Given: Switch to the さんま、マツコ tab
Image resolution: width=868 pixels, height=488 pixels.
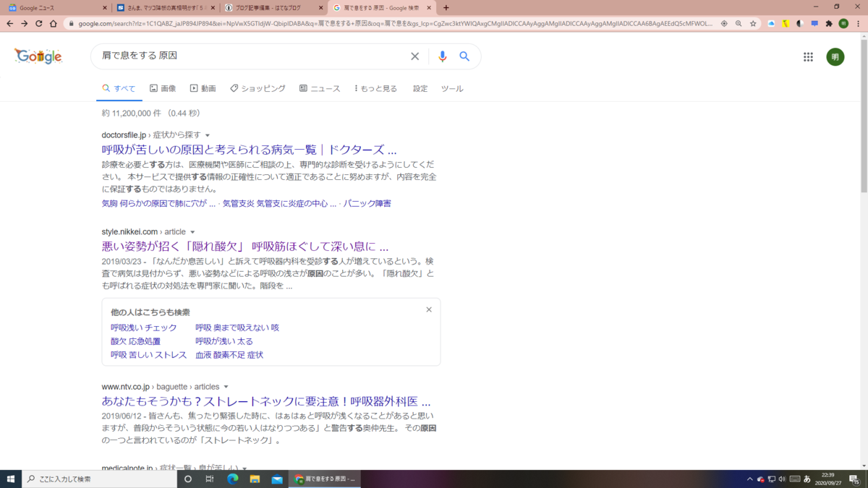Looking at the screenshot, I should click(165, 8).
